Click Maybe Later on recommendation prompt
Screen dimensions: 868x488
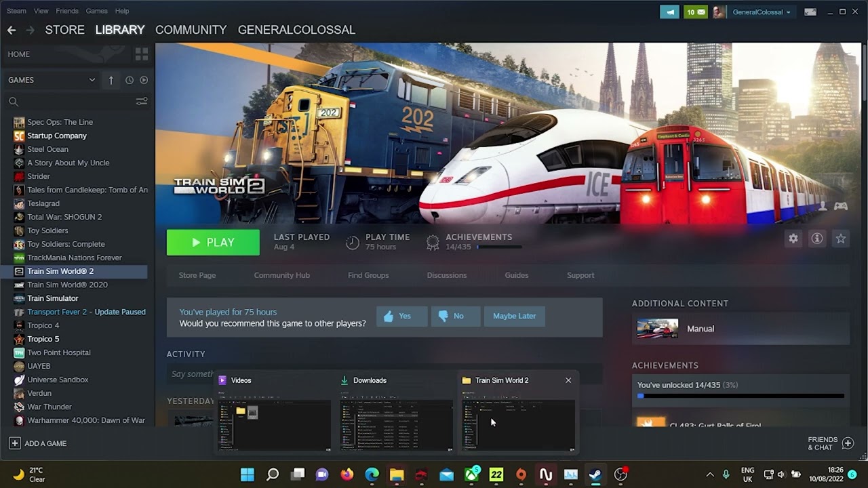click(x=515, y=317)
